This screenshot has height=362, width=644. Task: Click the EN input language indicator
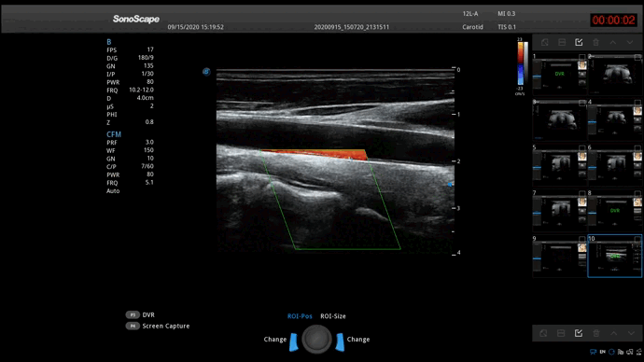pos(603,352)
